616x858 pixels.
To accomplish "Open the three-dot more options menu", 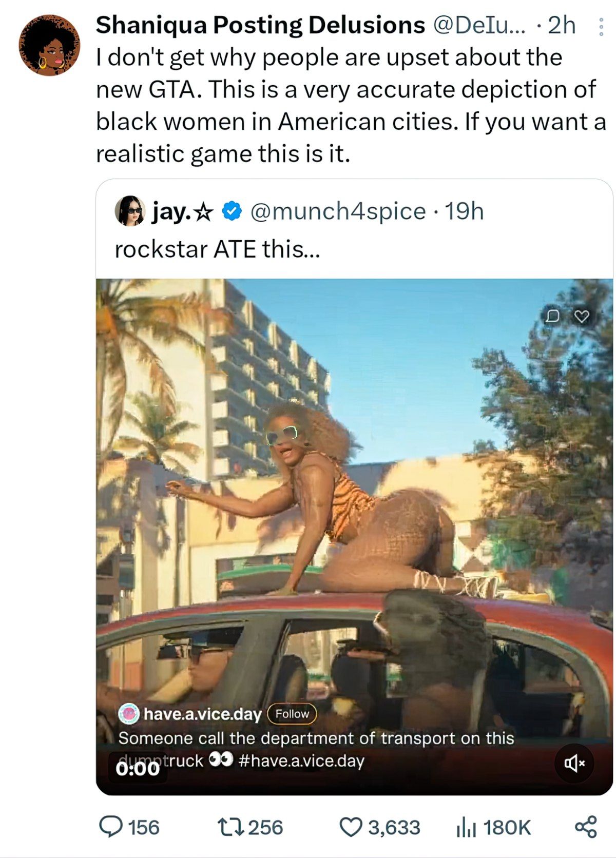I will [x=600, y=27].
